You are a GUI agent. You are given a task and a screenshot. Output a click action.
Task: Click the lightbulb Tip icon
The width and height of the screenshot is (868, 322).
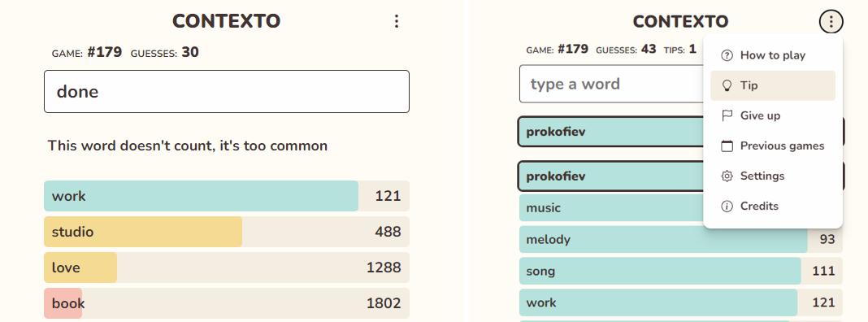click(727, 85)
